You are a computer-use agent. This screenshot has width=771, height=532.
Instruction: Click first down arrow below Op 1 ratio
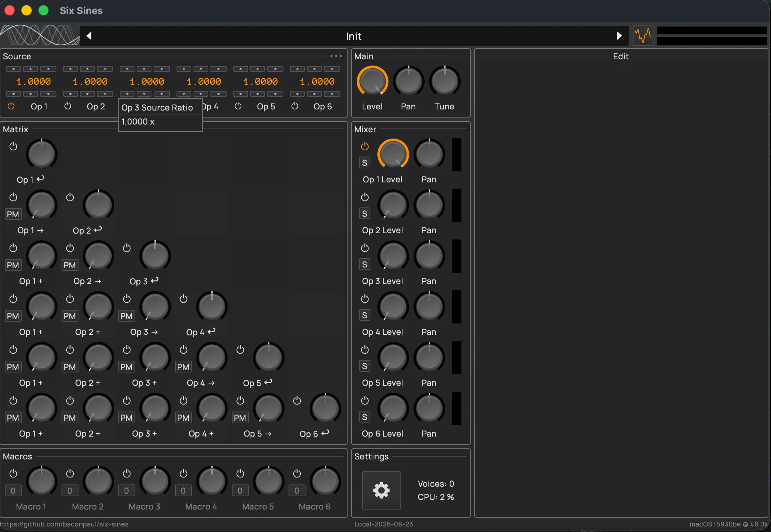(x=14, y=94)
